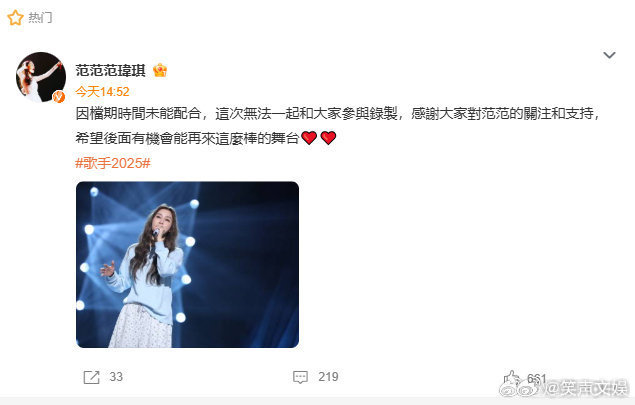Enlarge the stage performance photo
The height and width of the screenshot is (405, 635).
(188, 264)
